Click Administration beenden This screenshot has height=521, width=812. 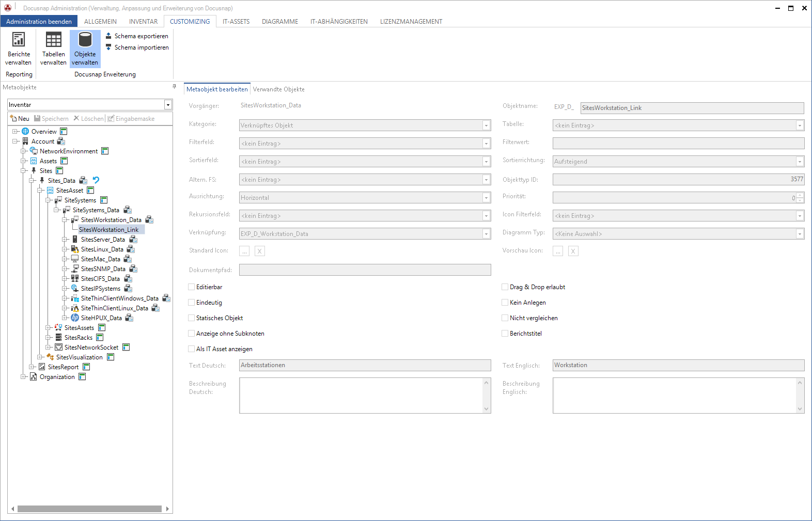pos(39,22)
